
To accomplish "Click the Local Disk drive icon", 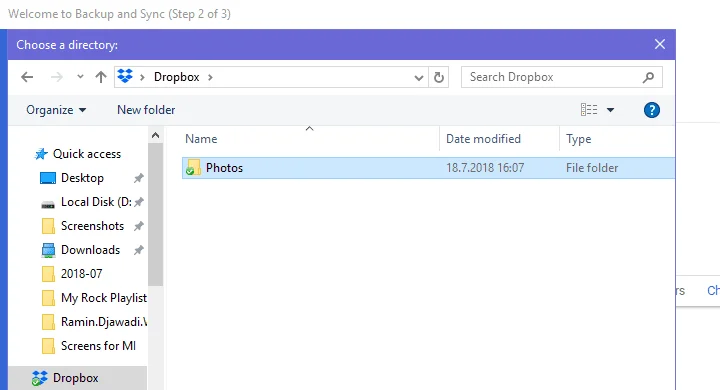I will pos(48,204).
